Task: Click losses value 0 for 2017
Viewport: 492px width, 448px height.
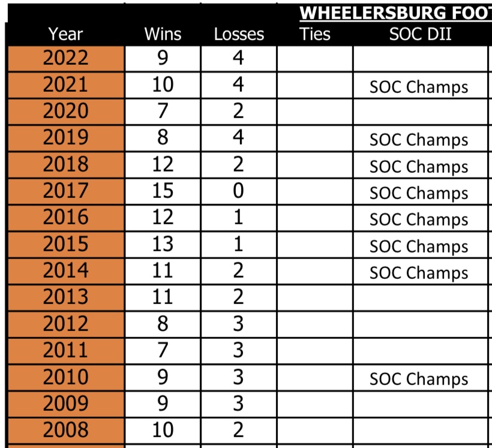Action: click(x=239, y=191)
